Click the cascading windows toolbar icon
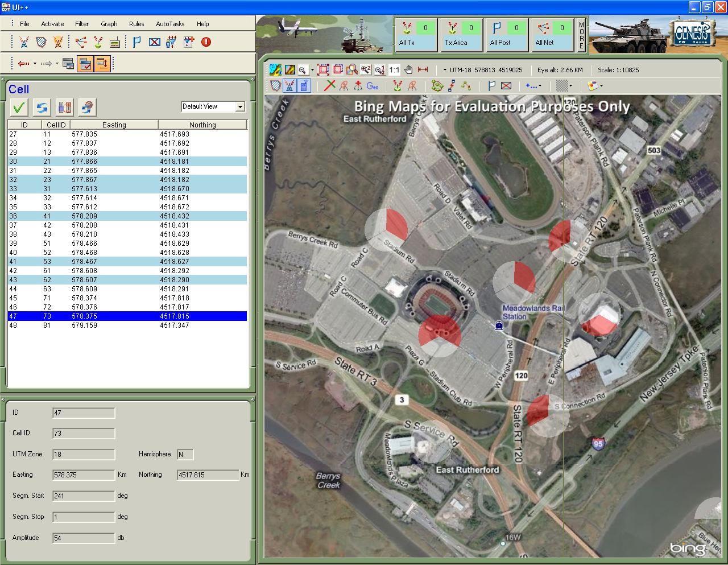The image size is (728, 565). pyautogui.click(x=68, y=64)
